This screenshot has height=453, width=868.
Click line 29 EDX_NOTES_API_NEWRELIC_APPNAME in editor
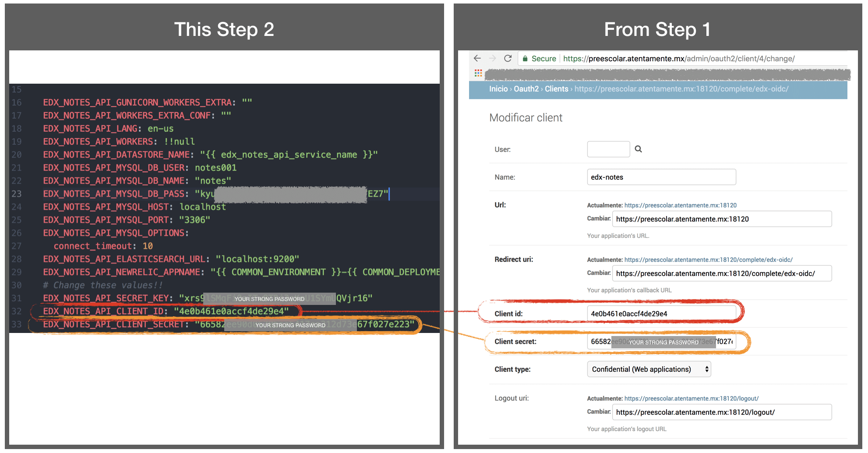point(241,273)
